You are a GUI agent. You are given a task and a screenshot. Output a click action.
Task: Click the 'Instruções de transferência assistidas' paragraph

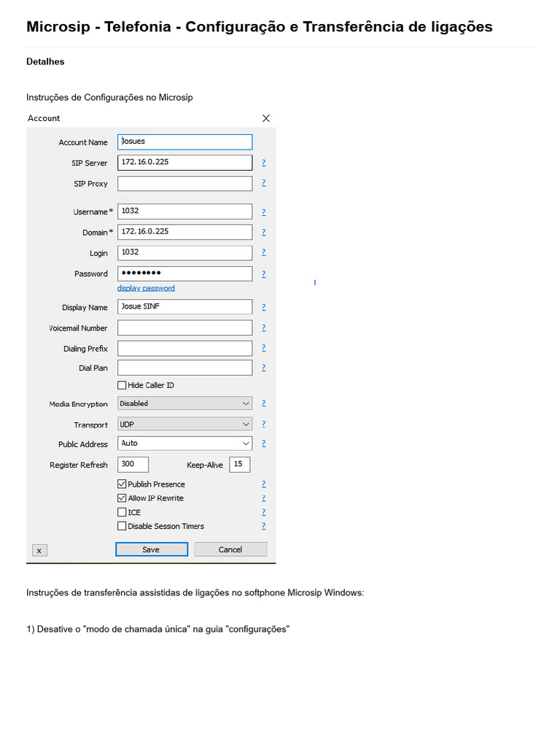(195, 592)
